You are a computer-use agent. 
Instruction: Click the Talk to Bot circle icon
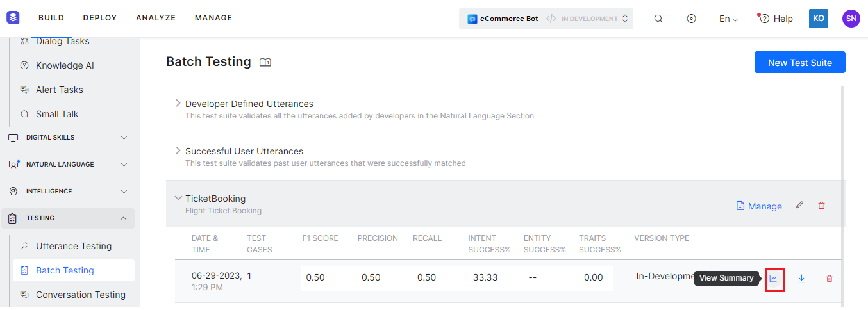tap(691, 19)
